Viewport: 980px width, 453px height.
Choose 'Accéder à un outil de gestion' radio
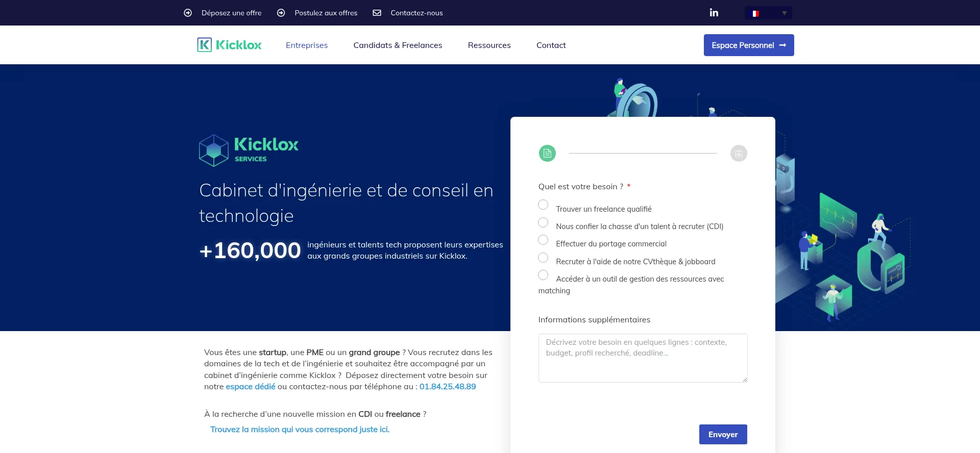(x=543, y=275)
